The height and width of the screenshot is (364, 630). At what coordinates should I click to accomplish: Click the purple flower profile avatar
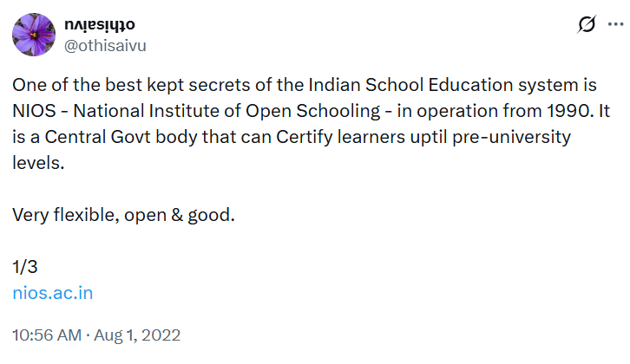[x=35, y=35]
